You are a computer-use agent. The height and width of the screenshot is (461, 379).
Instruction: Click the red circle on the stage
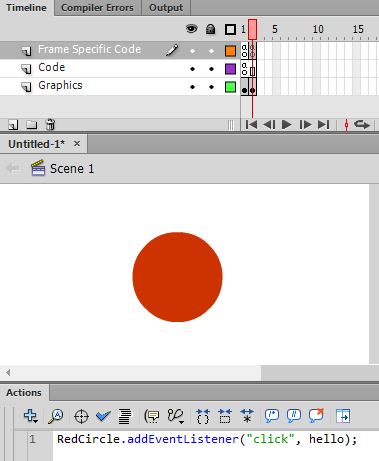point(177,277)
